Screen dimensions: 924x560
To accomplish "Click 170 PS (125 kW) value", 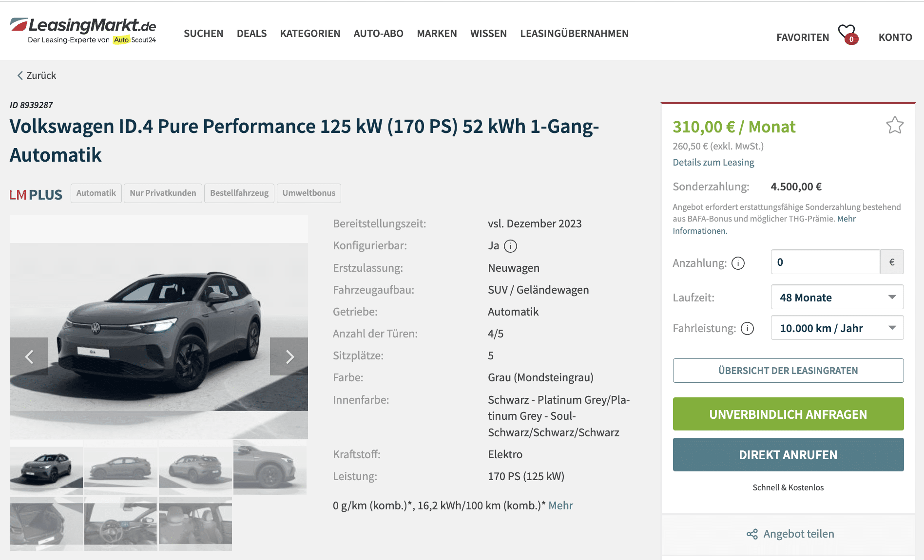I will (x=526, y=476).
